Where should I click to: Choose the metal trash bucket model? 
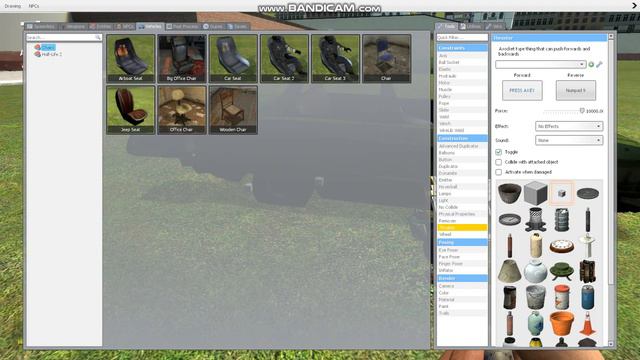[x=536, y=298]
